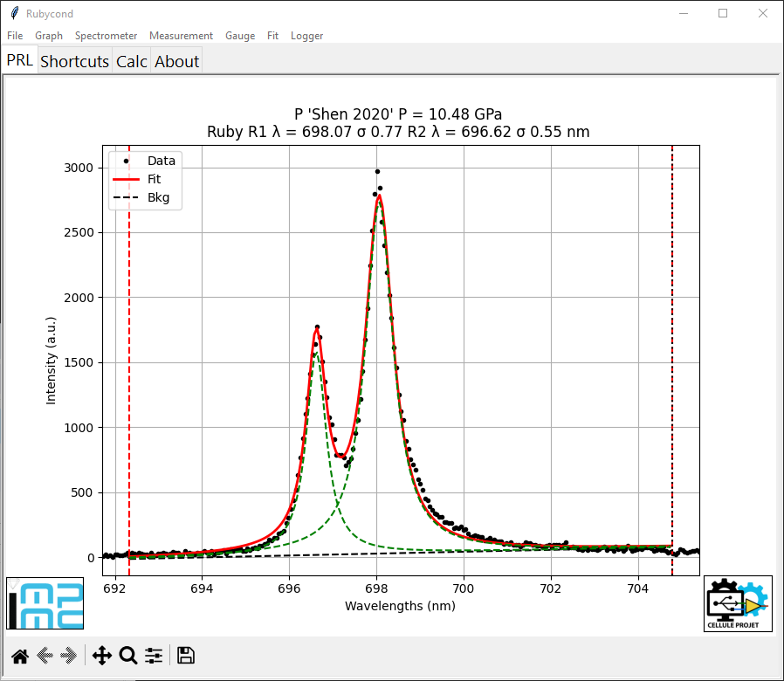Open the Fit menu
The height and width of the screenshot is (681, 784).
272,36
